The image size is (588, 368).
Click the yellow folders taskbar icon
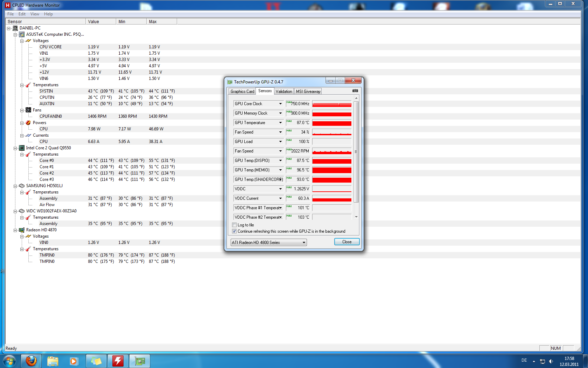(96, 361)
